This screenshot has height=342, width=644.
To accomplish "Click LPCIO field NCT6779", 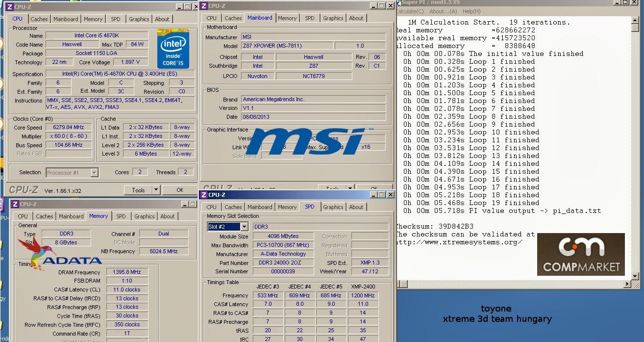I will [314, 76].
